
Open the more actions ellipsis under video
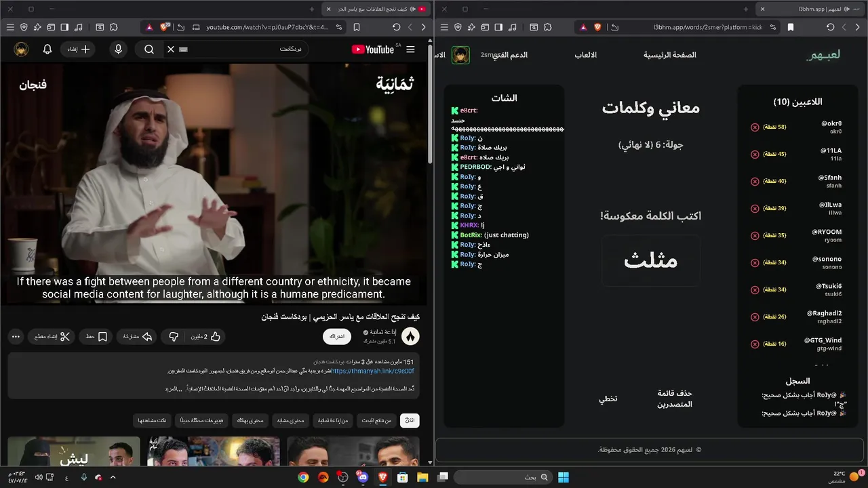pyautogui.click(x=16, y=337)
